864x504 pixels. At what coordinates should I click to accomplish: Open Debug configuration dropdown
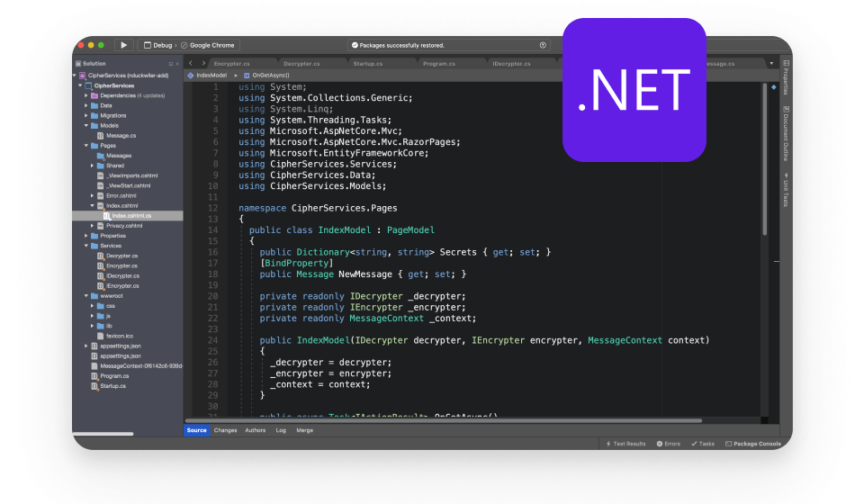click(159, 45)
